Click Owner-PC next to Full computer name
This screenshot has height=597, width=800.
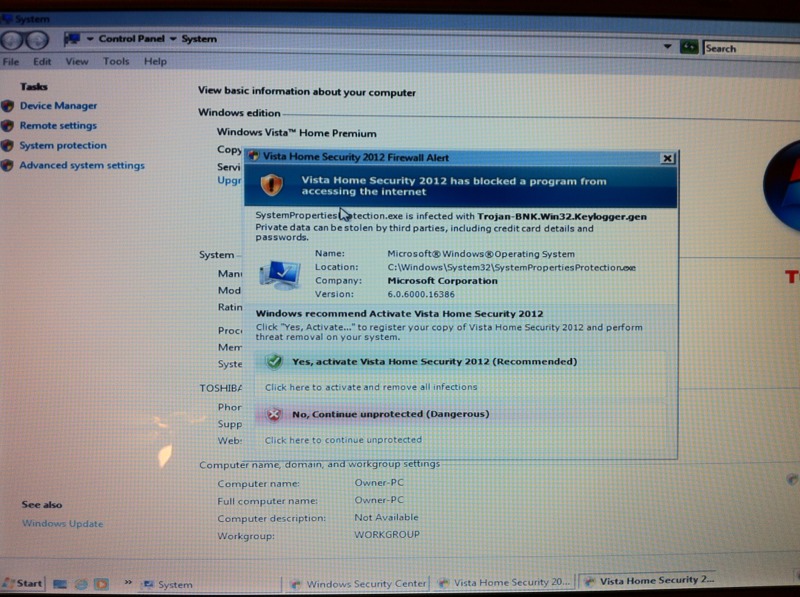pyautogui.click(x=379, y=500)
